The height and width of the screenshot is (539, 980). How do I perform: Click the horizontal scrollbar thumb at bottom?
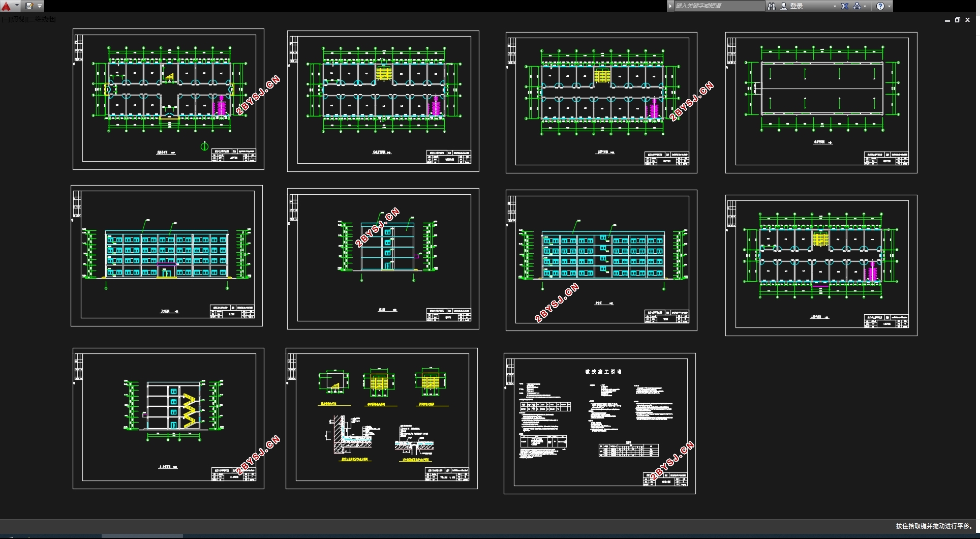pos(142,536)
